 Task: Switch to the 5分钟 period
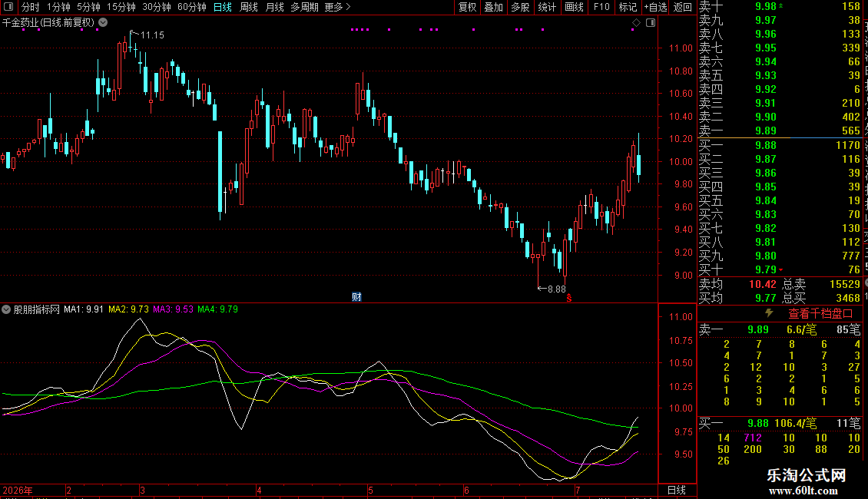click(x=88, y=7)
